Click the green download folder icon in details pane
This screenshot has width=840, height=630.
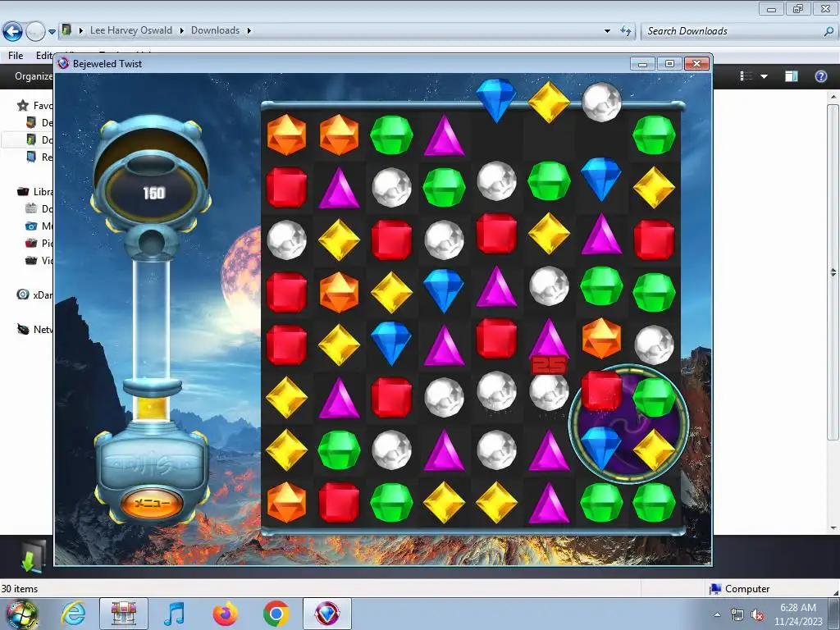pos(32,557)
